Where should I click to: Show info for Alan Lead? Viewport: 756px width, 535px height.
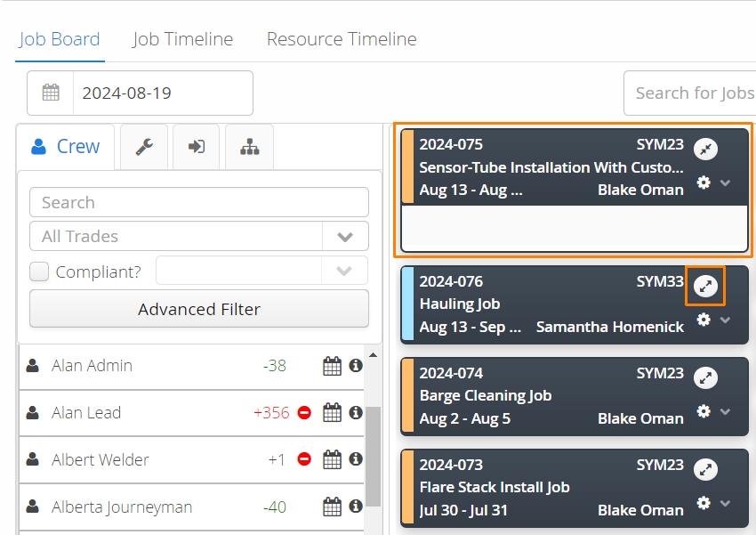point(356,412)
